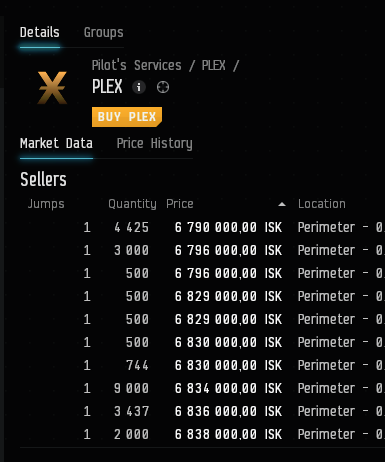Select the 6 836 000,00 ISK order
Viewport: 385px width, 462px height.
click(202, 411)
